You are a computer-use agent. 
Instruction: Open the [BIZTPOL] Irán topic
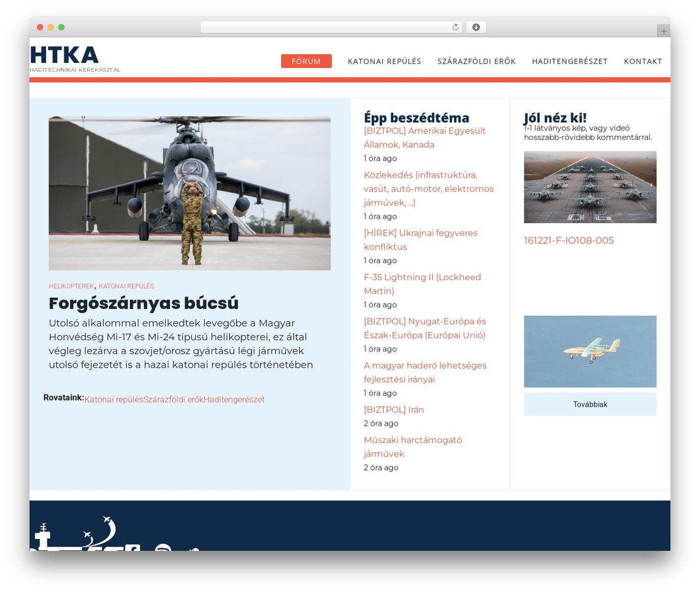[394, 410]
